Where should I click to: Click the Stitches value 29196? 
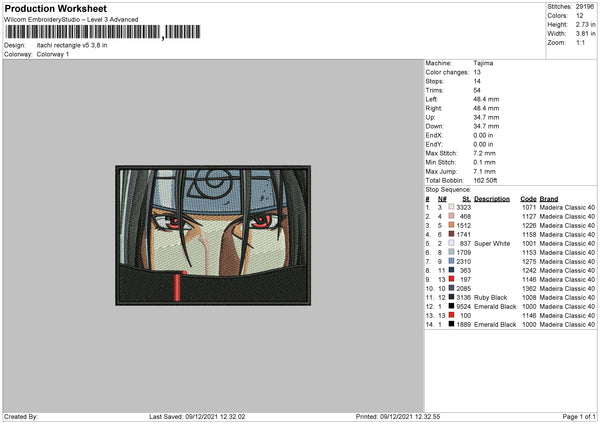[x=585, y=7]
